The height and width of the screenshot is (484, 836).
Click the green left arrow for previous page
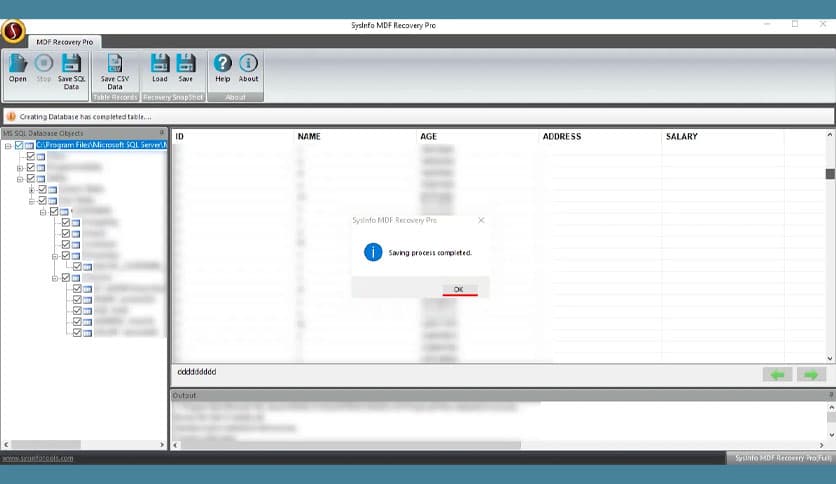[x=777, y=375]
